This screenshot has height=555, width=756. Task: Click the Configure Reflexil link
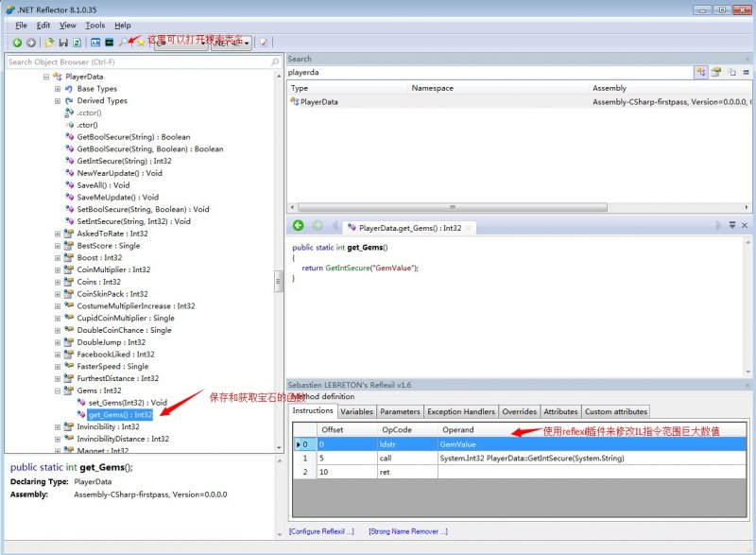321,531
